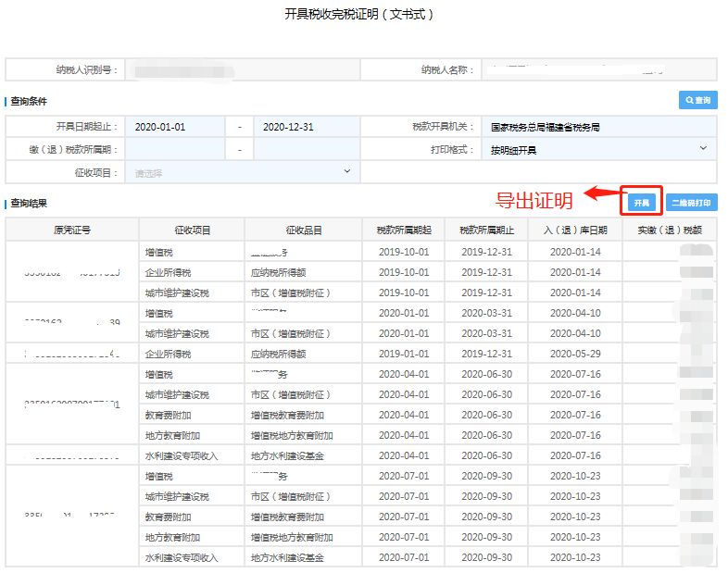
Task: Click the 纳税人名称 value field
Action: (x=599, y=69)
